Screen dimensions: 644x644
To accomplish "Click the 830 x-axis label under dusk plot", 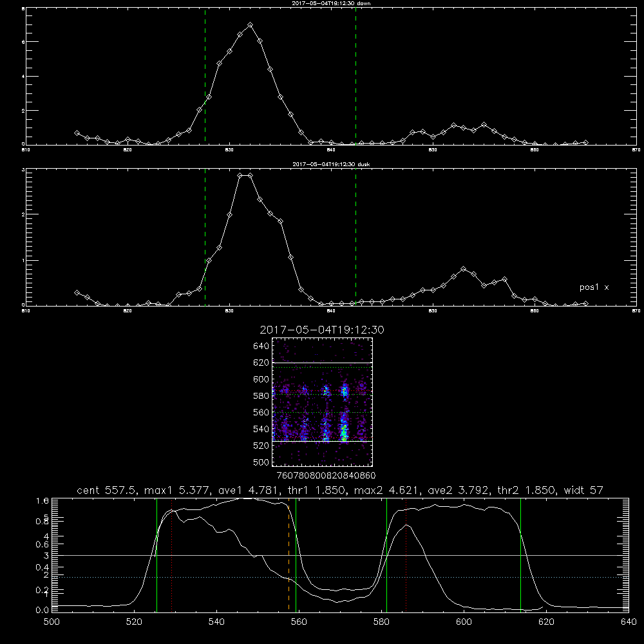I will click(229, 311).
